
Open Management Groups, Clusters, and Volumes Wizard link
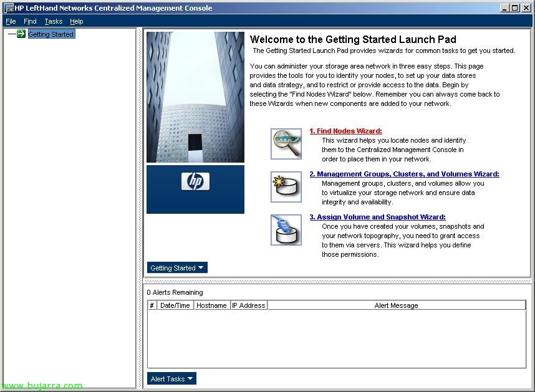[x=404, y=174]
